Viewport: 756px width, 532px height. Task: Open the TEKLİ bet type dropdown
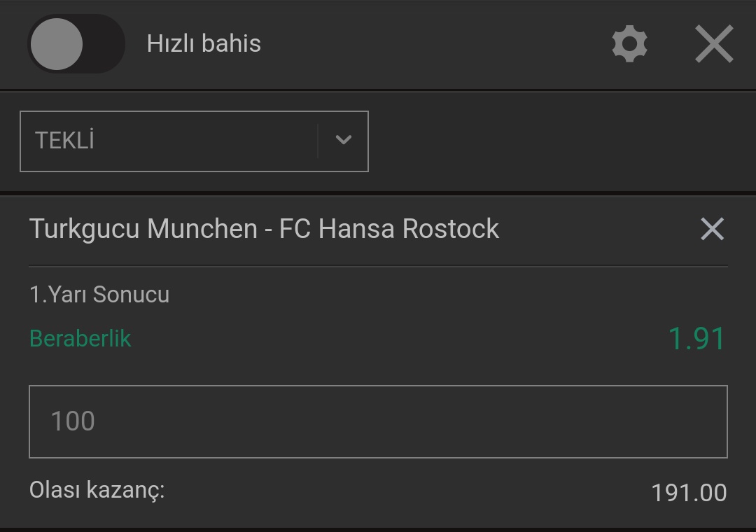(x=195, y=141)
